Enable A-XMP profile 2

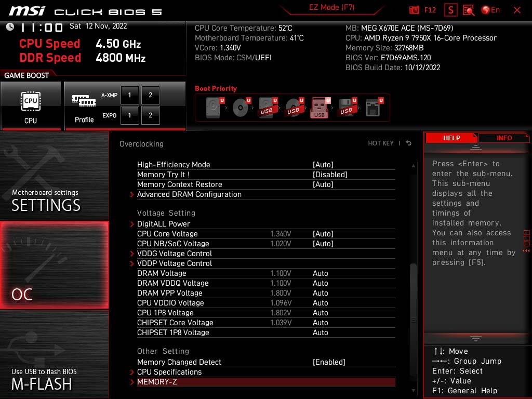click(x=150, y=95)
